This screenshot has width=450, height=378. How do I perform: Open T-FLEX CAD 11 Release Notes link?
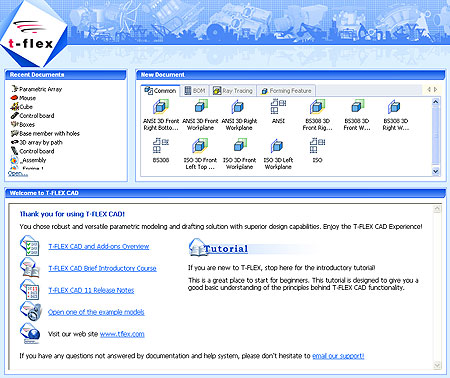(x=91, y=290)
